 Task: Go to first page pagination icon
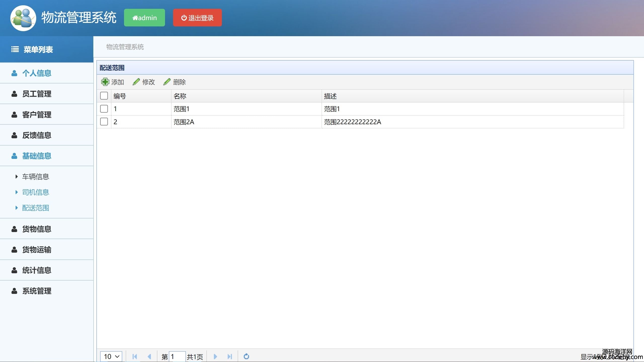click(135, 356)
